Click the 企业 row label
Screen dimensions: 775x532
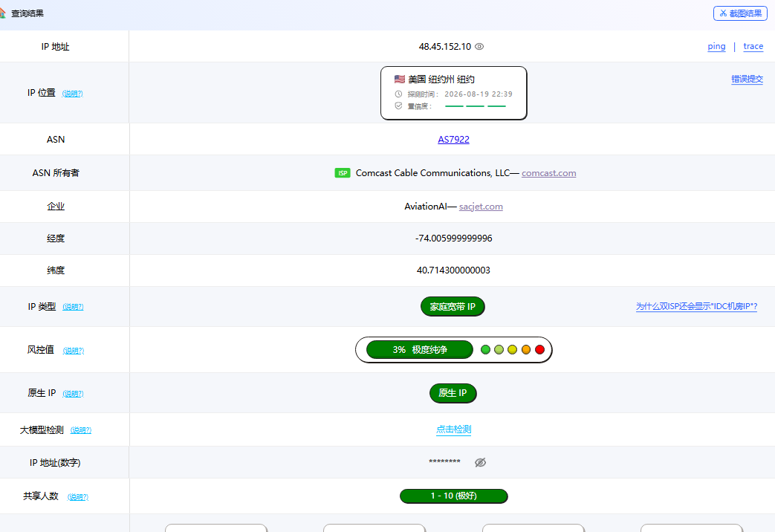(x=55, y=207)
